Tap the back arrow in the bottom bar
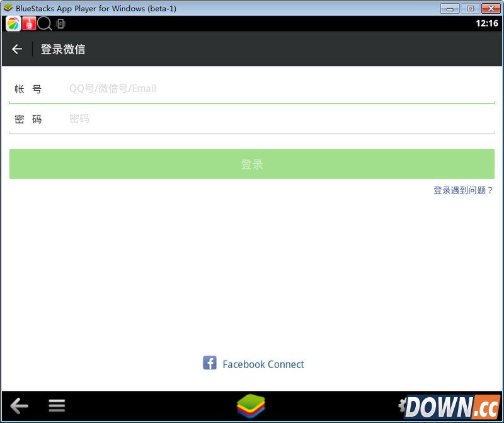 point(19,406)
